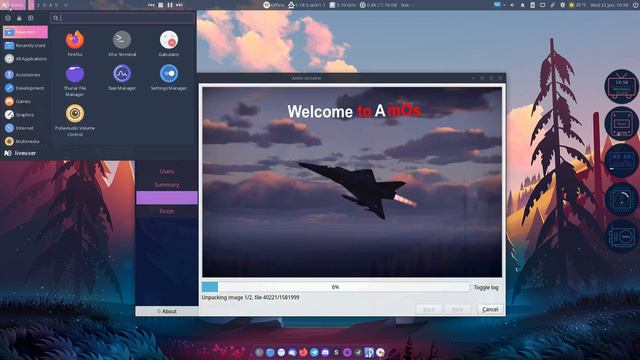640x360 pixels.
Task: Click the purple circle icon in the dock
Action: click(347, 352)
